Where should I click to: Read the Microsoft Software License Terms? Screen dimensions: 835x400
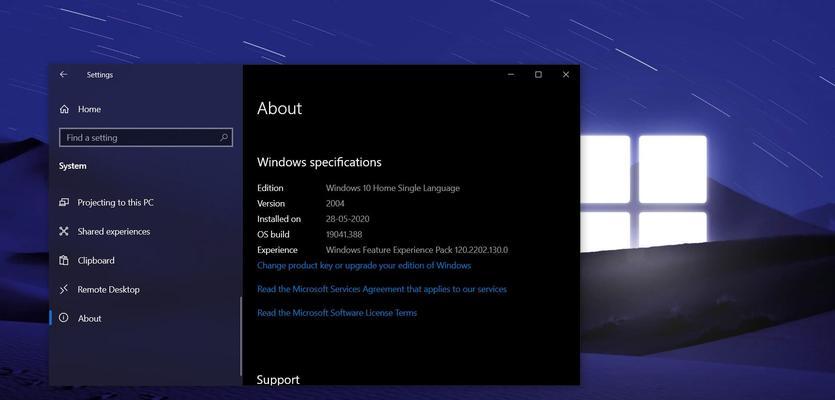coord(337,313)
